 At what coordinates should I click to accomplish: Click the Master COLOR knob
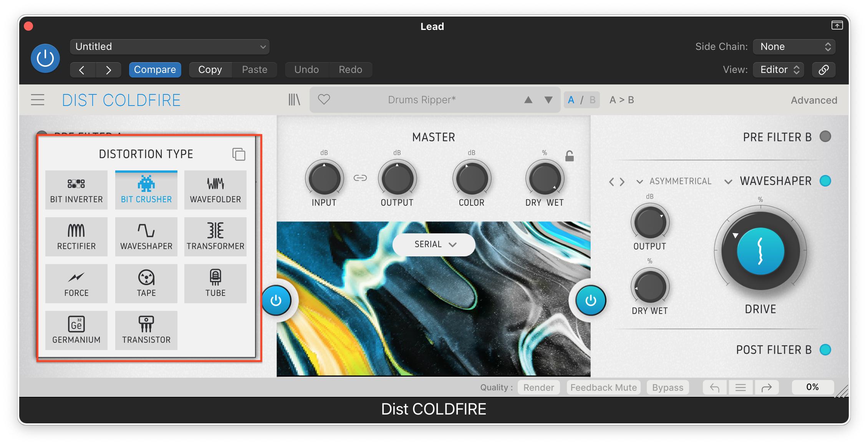point(471,178)
